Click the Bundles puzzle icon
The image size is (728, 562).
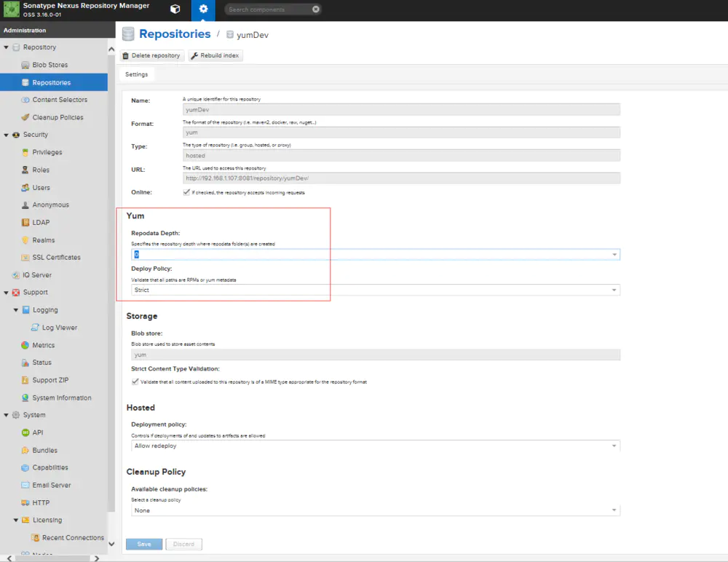pyautogui.click(x=25, y=450)
